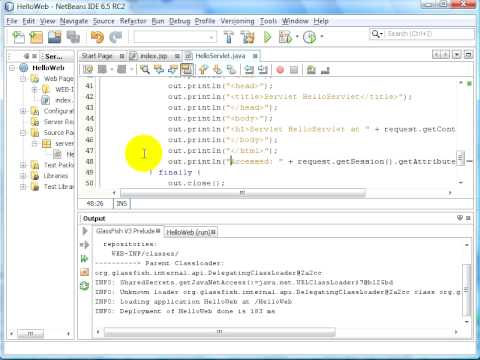Click the Search (Ctrl+I) input field
480x360 pixels.
point(430,34)
